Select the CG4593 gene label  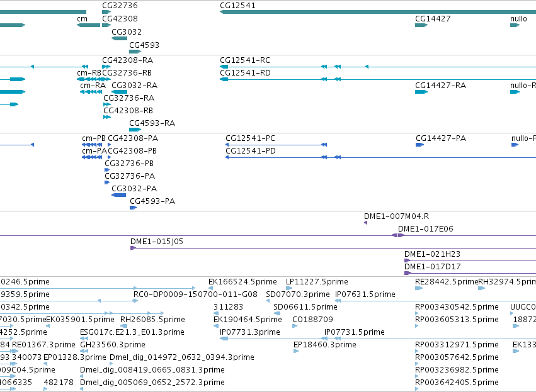(x=144, y=45)
